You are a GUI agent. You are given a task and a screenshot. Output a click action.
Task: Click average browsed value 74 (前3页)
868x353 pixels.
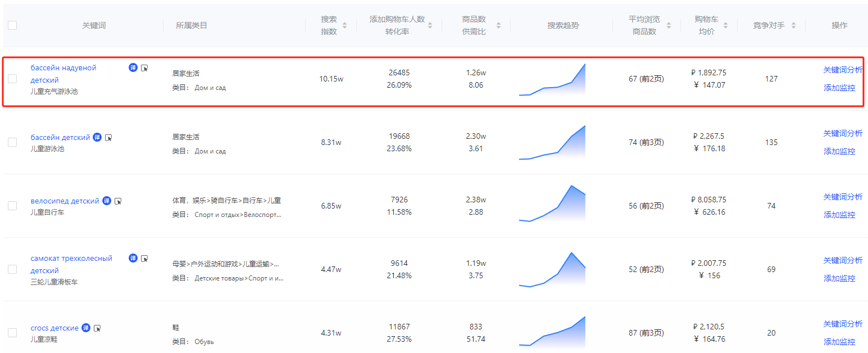pyautogui.click(x=646, y=142)
